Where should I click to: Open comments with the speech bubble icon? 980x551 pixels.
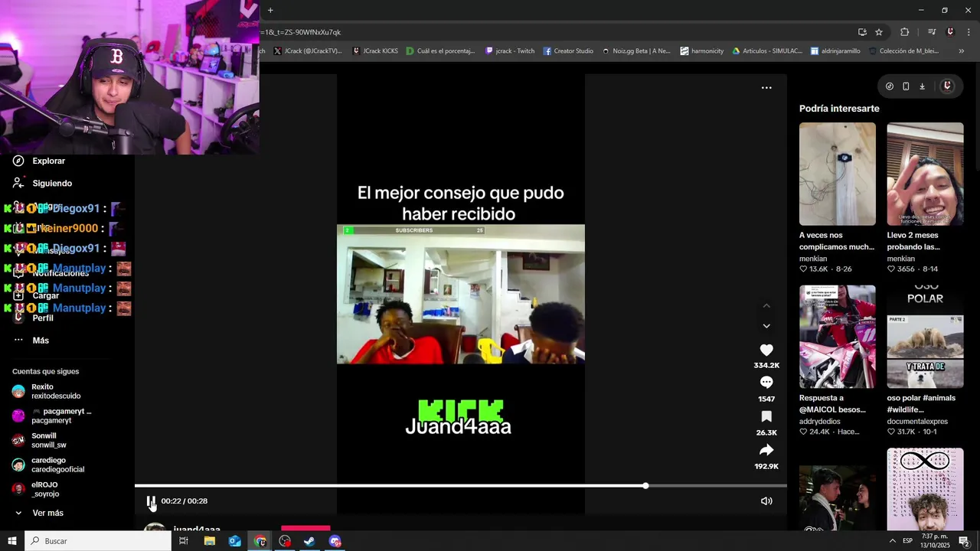(x=766, y=383)
